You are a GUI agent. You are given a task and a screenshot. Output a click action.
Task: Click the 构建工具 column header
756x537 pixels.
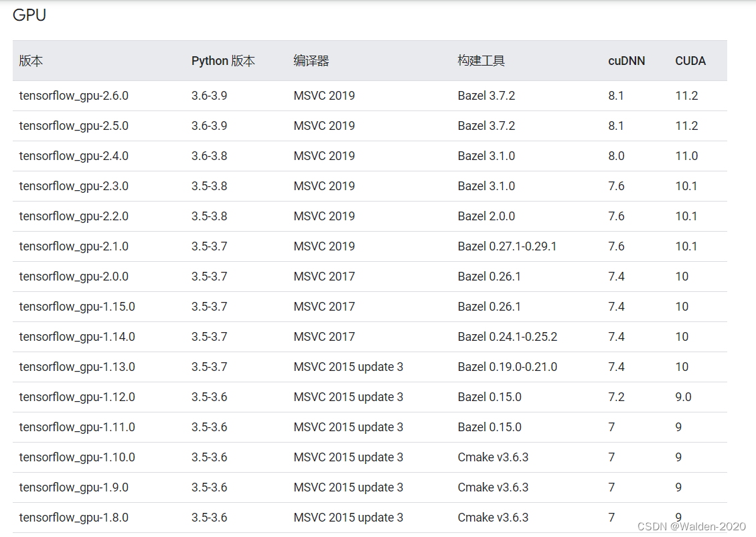[481, 61]
